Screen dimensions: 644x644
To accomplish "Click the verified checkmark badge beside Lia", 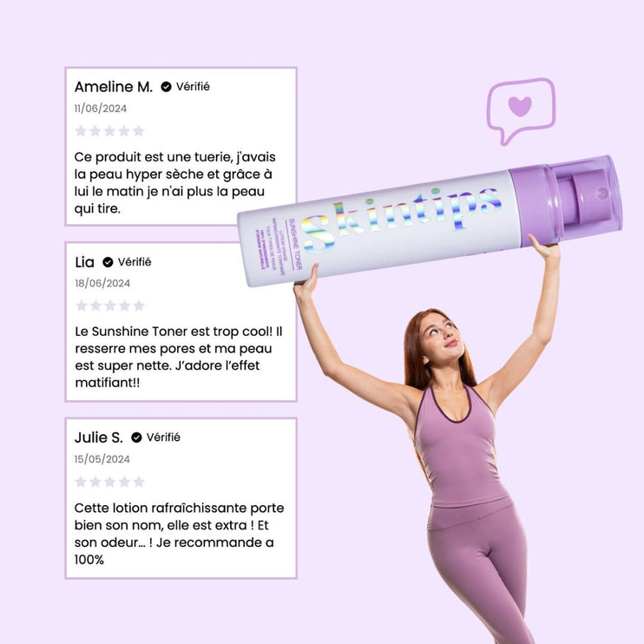I will [108, 262].
